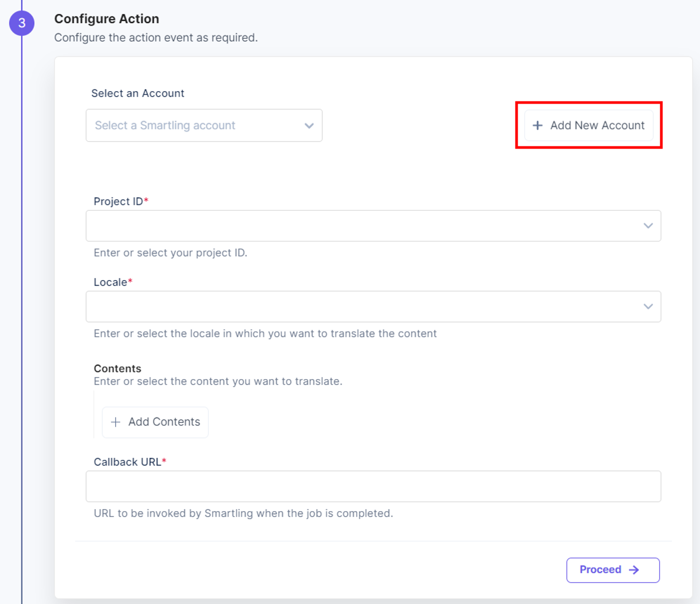Click the 'URL to be invoked by Smartling' hint text
The height and width of the screenshot is (604, 700).
(243, 513)
